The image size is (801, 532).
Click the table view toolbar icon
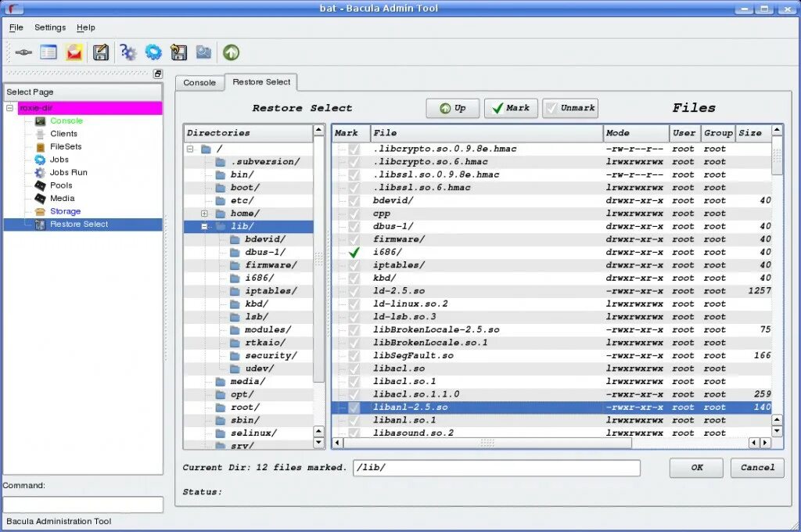(x=48, y=52)
